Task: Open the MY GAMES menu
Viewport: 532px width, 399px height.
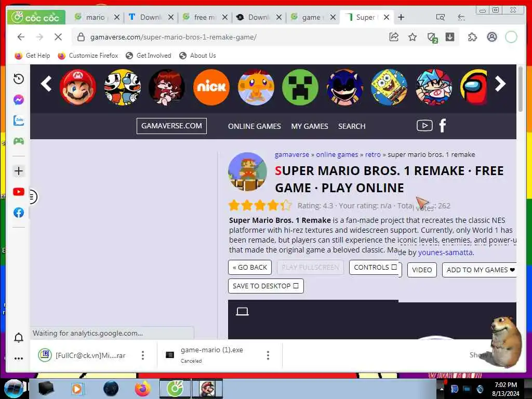Action: coord(310,126)
